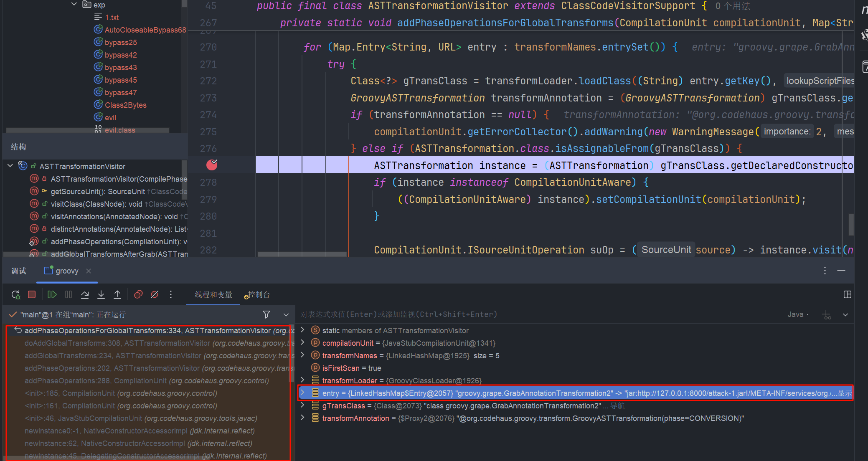Click the Rerun debug icon
The width and height of the screenshot is (868, 461).
[16, 295]
